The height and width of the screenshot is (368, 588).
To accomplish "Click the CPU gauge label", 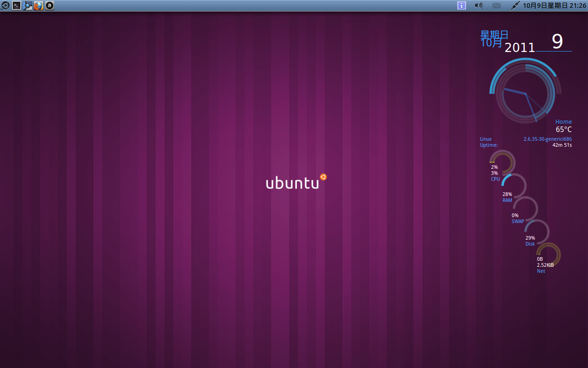I will click(495, 179).
